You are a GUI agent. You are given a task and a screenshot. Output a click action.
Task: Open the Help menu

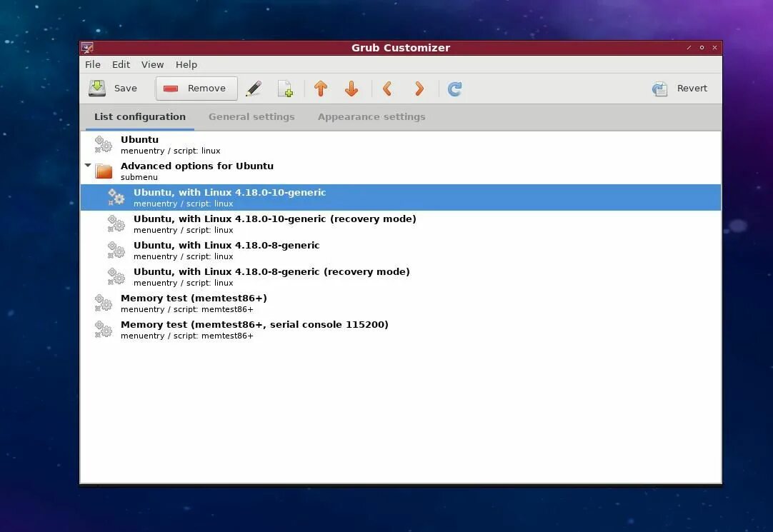(186, 64)
